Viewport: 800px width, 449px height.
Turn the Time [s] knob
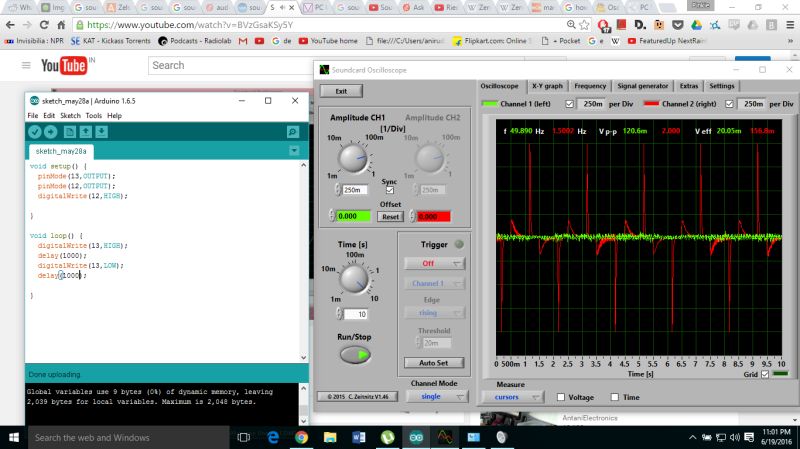(354, 278)
